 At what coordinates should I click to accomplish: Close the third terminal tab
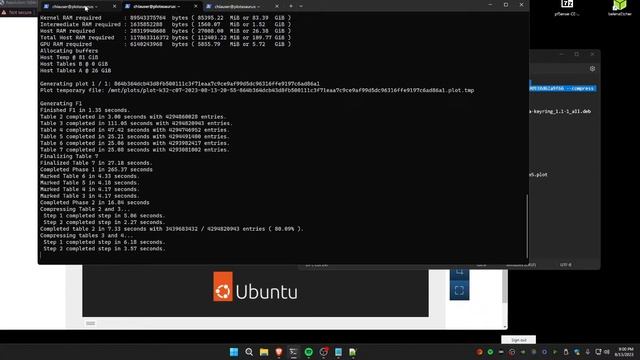click(277, 7)
